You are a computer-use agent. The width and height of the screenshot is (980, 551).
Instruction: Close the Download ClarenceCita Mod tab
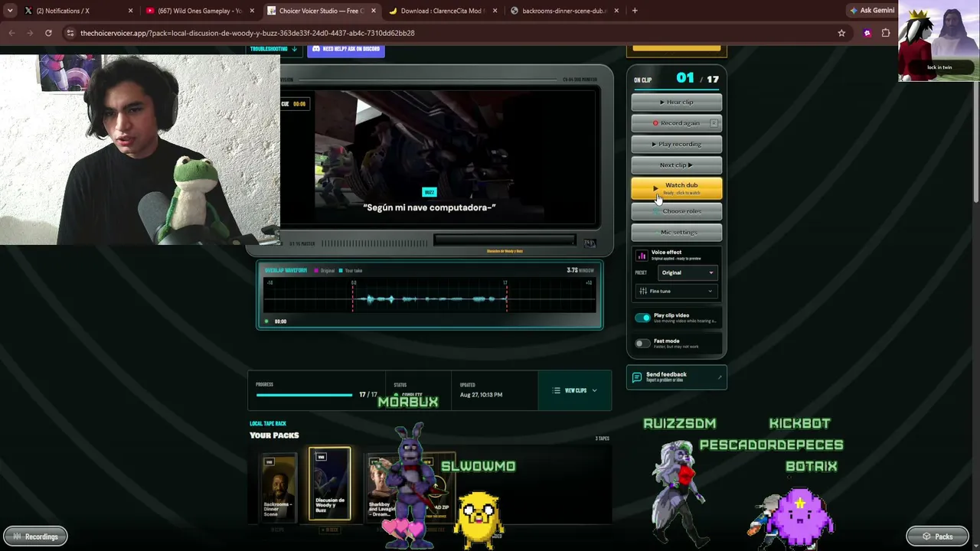tap(495, 11)
